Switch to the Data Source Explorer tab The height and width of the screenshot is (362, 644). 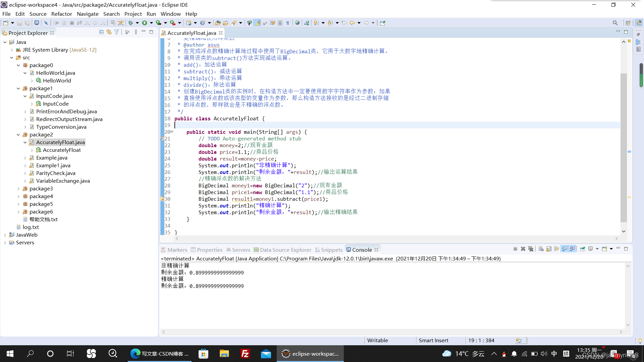coord(282,250)
